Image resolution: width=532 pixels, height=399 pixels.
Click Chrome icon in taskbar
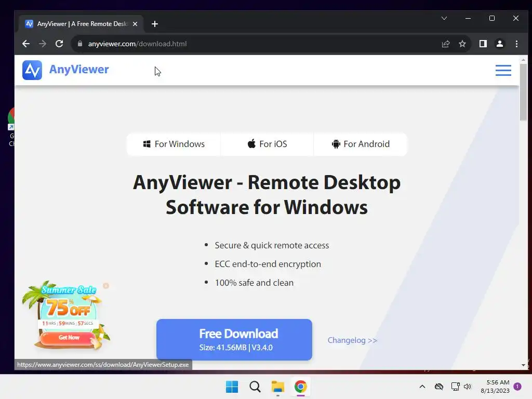pos(301,387)
